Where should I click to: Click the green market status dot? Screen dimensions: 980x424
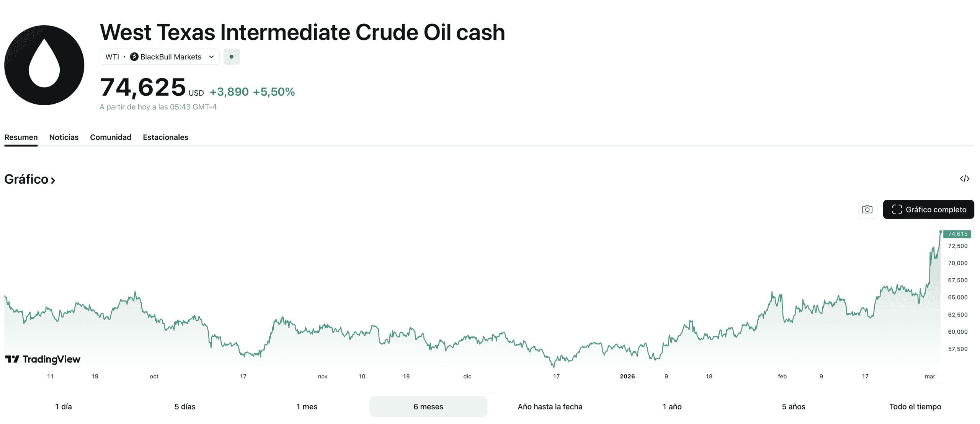pyautogui.click(x=231, y=57)
